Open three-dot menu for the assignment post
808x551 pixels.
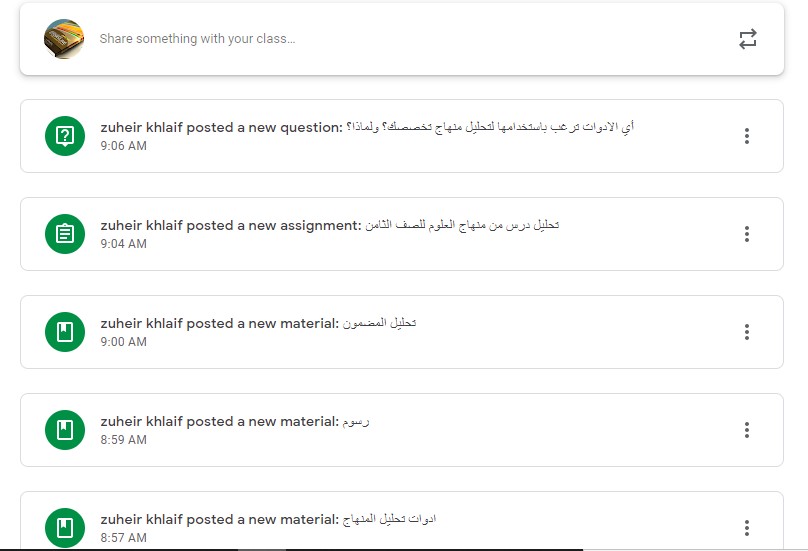pos(747,234)
